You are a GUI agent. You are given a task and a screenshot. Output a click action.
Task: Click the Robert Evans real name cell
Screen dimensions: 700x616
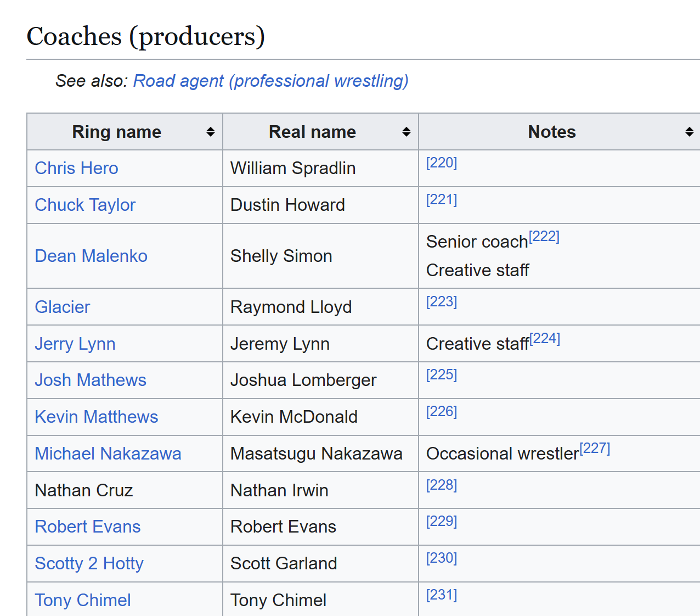pyautogui.click(x=320, y=527)
